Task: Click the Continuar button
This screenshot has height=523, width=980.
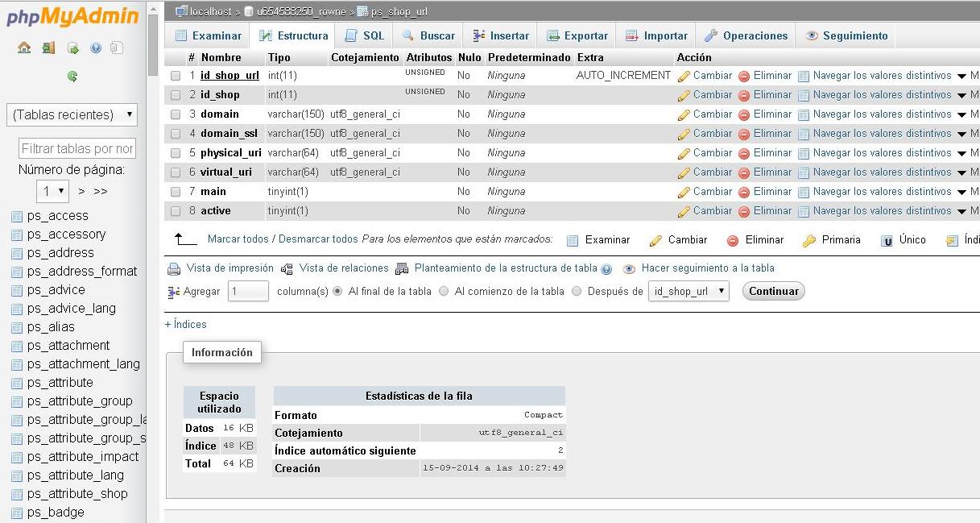Action: (x=773, y=292)
